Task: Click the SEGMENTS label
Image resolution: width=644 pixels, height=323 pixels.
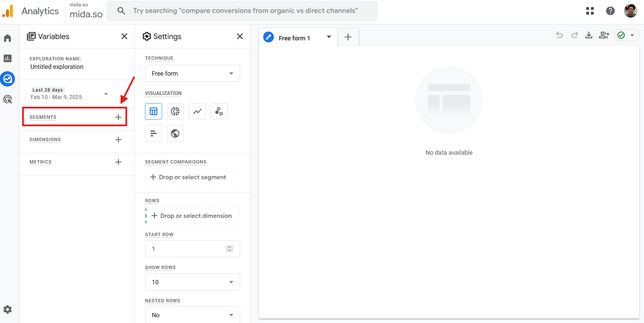Action: [x=43, y=117]
